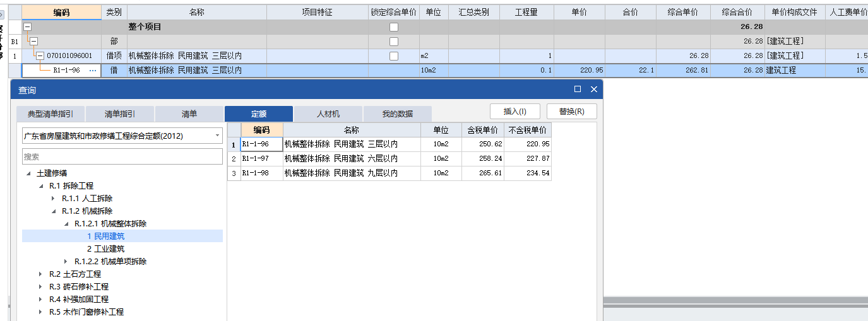Viewport: 868px width, 321px height.
Task: Click 单价 cell showing 220.95
Action: click(x=579, y=71)
